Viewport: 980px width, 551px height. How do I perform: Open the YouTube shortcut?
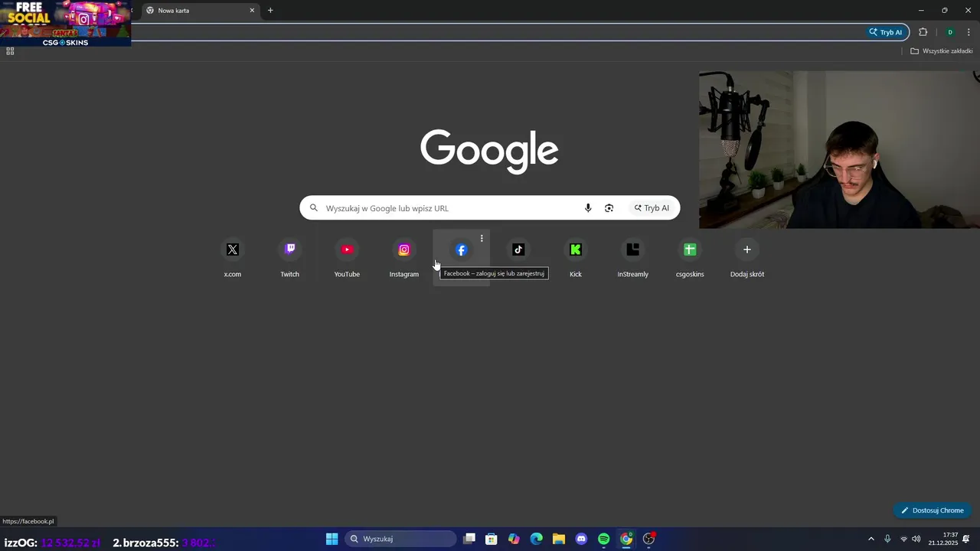[347, 258]
